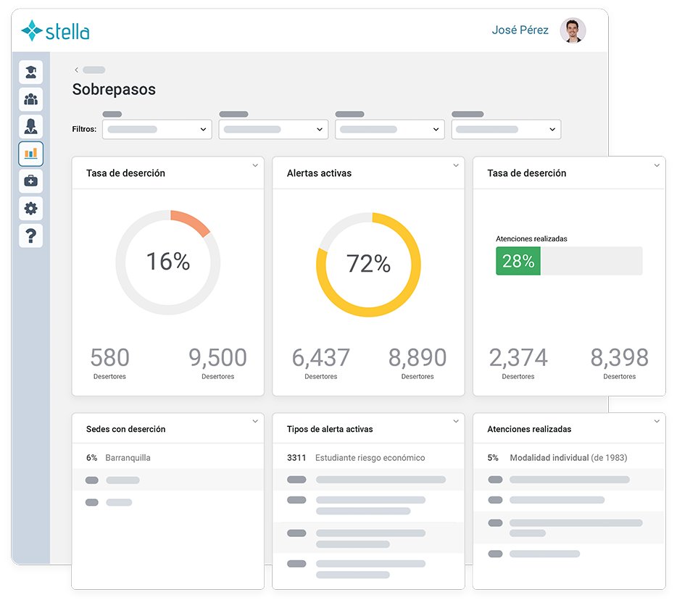The width and height of the screenshot is (677, 616).
Task: Select the 6% Barranquilla row
Action: [x=168, y=457]
